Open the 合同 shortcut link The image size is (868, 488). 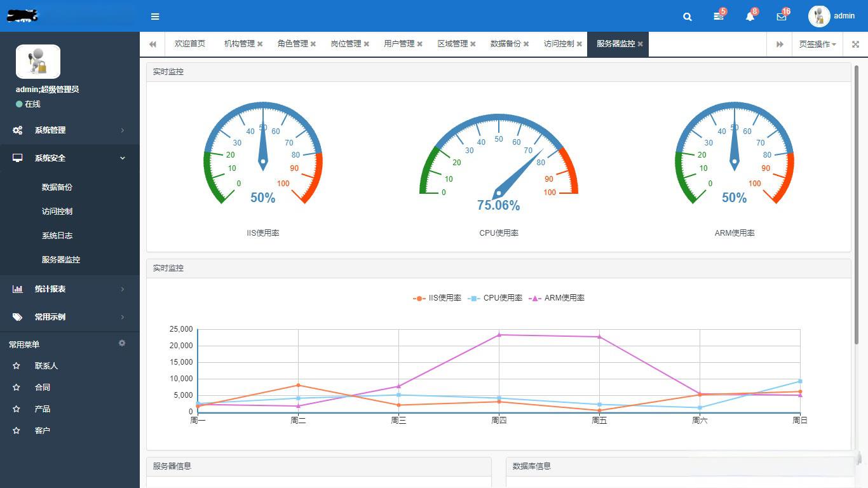coord(43,388)
